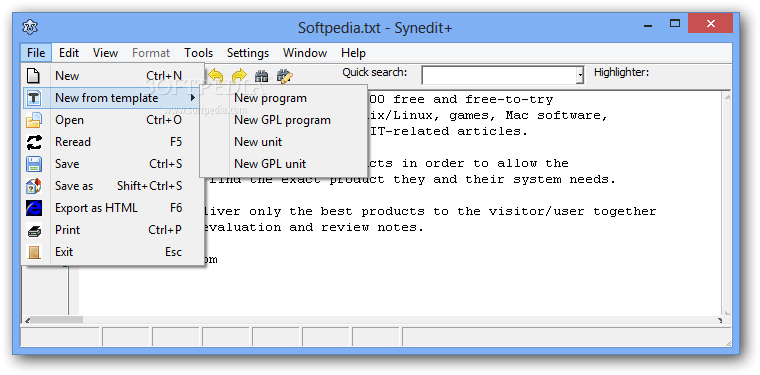Choose New GPL program template
760x375 pixels.
[x=283, y=120]
